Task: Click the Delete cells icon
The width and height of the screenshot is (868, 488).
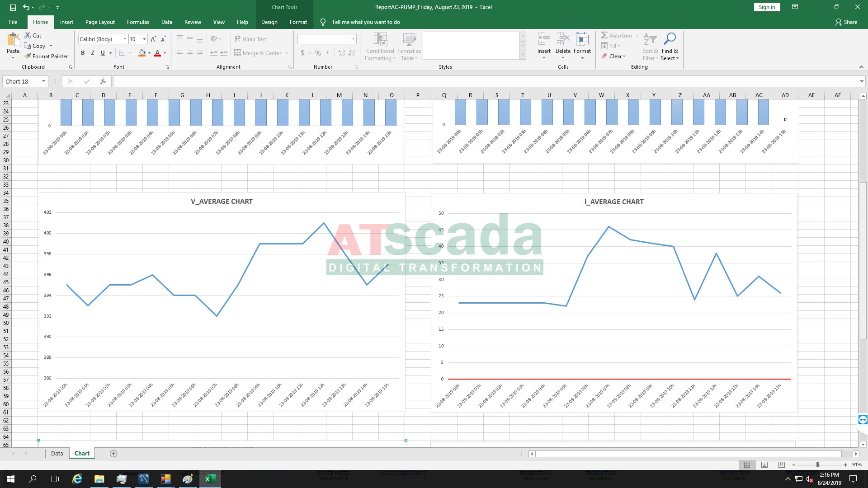Action: click(563, 39)
